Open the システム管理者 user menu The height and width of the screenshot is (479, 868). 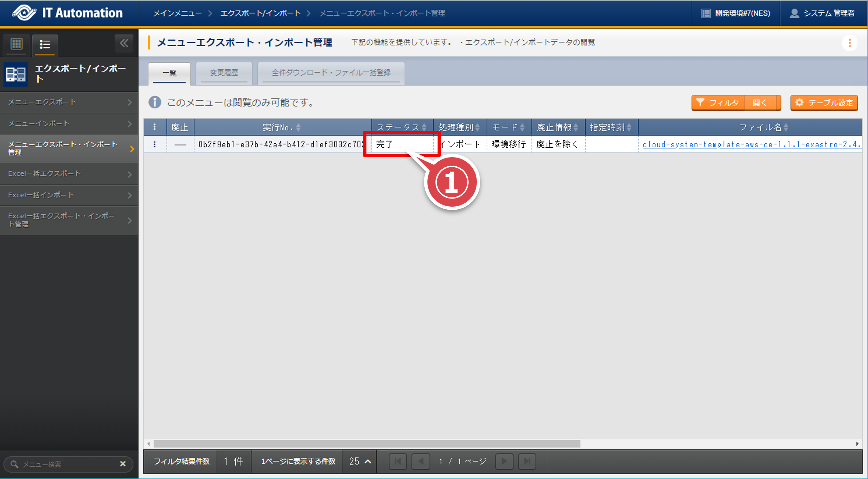tap(822, 13)
